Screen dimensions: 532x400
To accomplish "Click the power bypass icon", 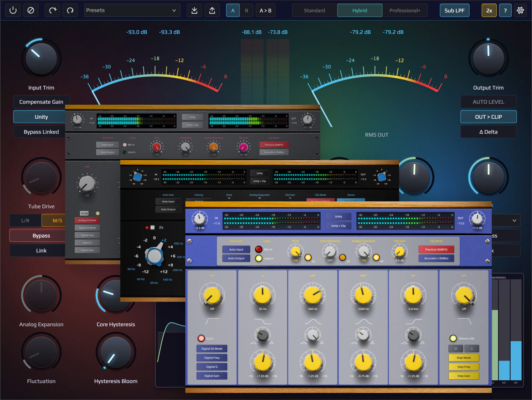I will (13, 10).
